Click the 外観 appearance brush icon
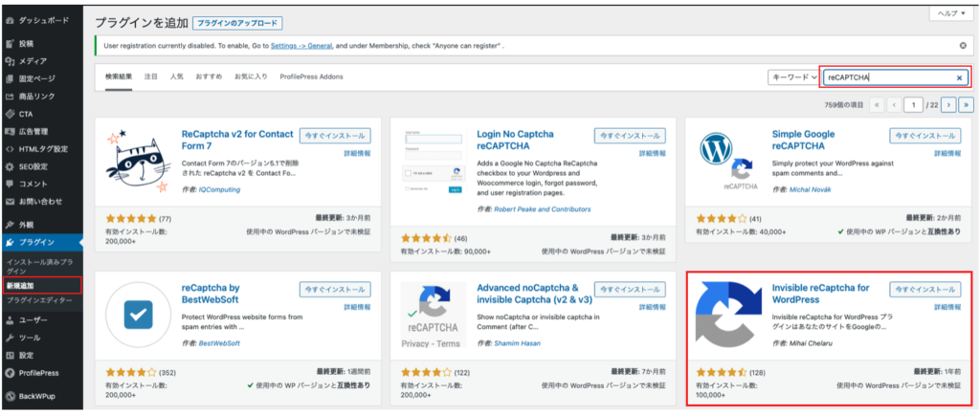The width and height of the screenshot is (980, 415). click(x=10, y=225)
